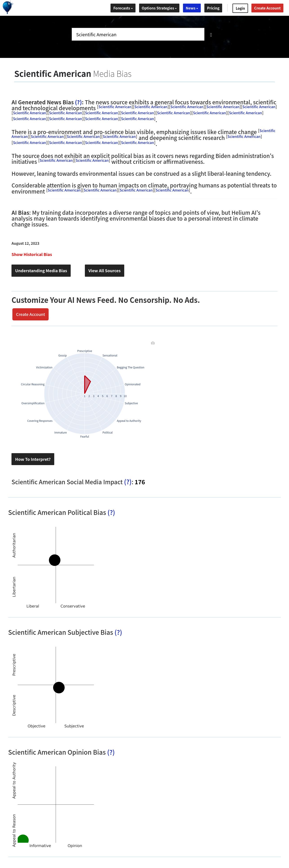Click the black dot on Political Bias chart
The height and width of the screenshot is (868, 289).
point(54,560)
